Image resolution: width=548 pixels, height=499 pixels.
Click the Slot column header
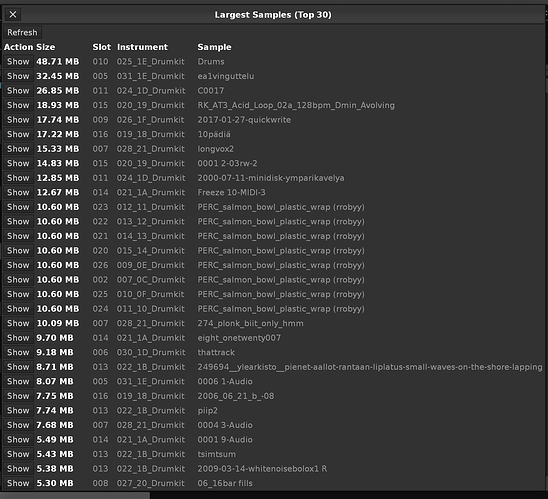(102, 47)
